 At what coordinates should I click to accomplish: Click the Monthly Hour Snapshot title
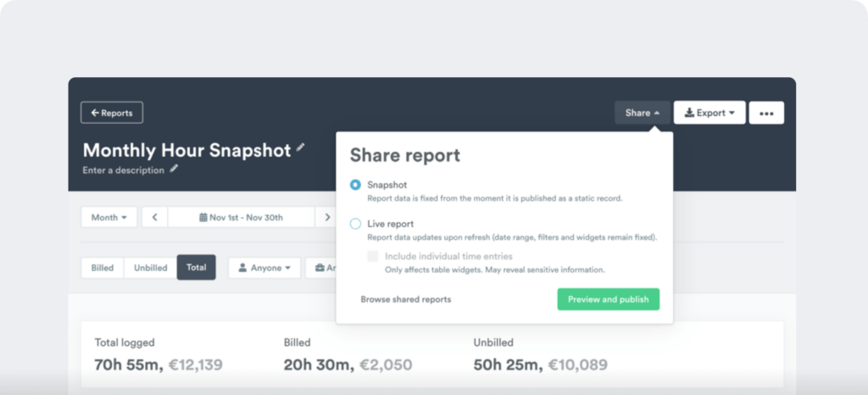187,150
